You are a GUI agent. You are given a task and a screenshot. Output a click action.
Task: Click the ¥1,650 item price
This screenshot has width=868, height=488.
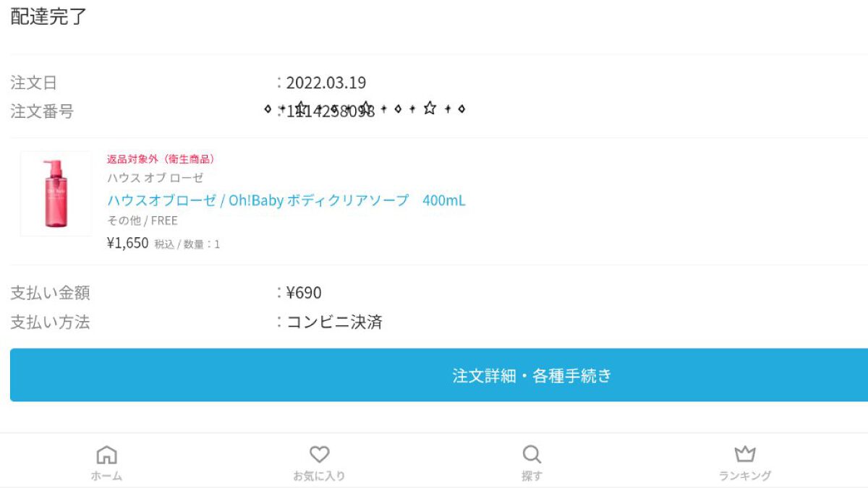click(x=128, y=243)
